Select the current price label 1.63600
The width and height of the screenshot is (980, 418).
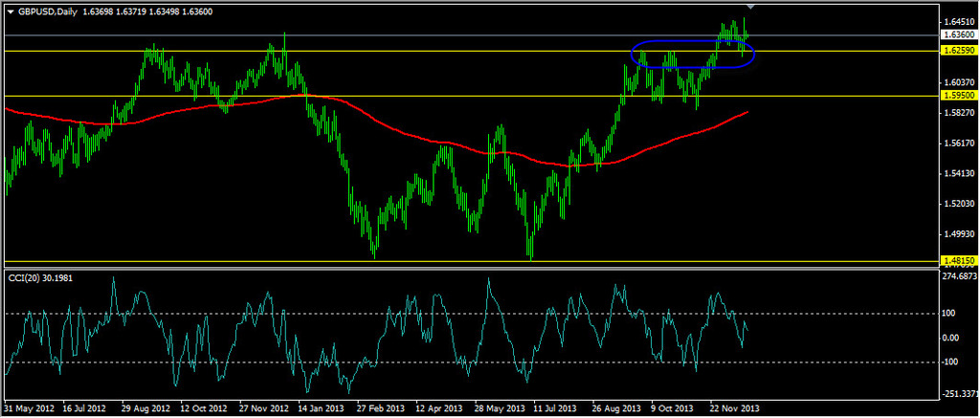pyautogui.click(x=959, y=35)
